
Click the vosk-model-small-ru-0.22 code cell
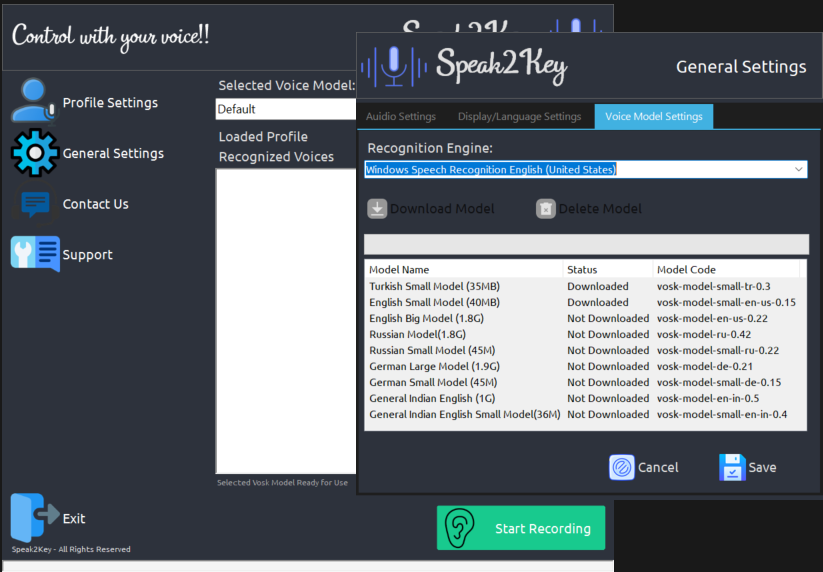pos(718,350)
